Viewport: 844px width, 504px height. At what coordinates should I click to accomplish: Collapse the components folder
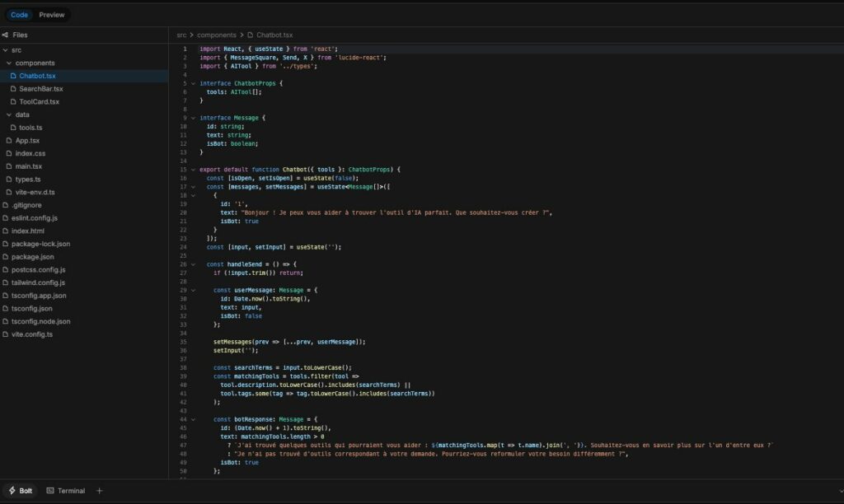(x=9, y=63)
